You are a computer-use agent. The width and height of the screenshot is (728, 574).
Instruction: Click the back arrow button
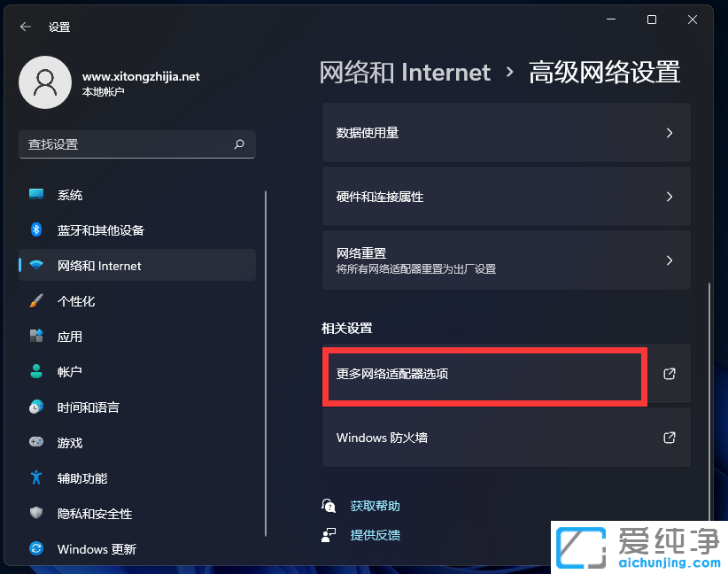(x=24, y=26)
